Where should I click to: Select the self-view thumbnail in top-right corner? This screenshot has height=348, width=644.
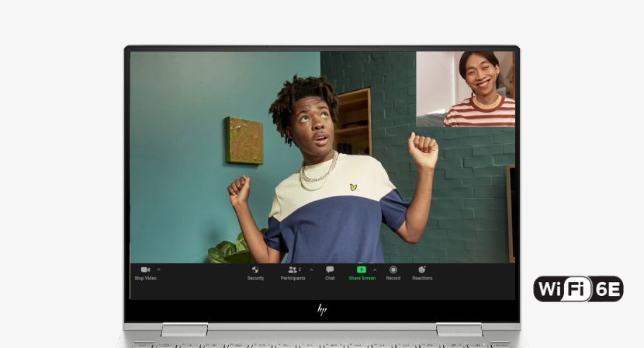pyautogui.click(x=466, y=89)
